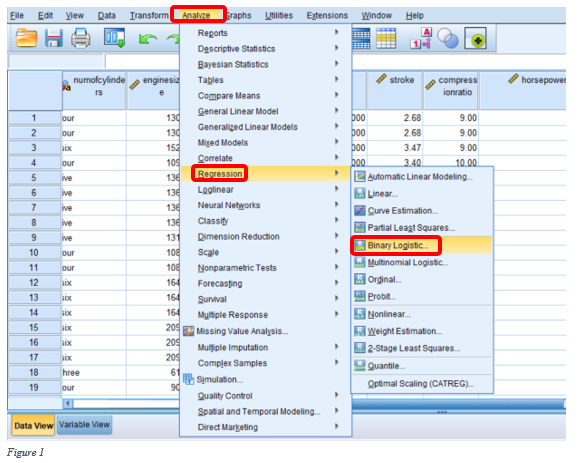Screen dimensions: 580x463
Task: Expand Descriptive Statistics submenu
Action: tap(266, 49)
